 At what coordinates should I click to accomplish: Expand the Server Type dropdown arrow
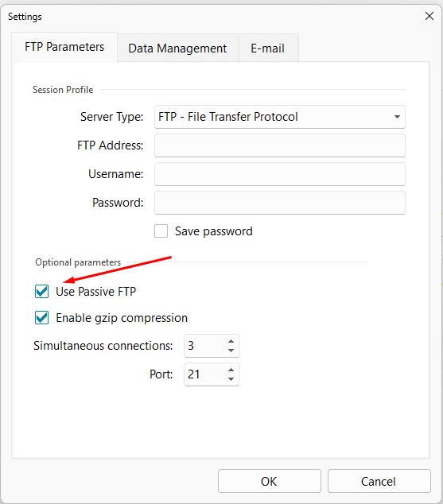[397, 117]
